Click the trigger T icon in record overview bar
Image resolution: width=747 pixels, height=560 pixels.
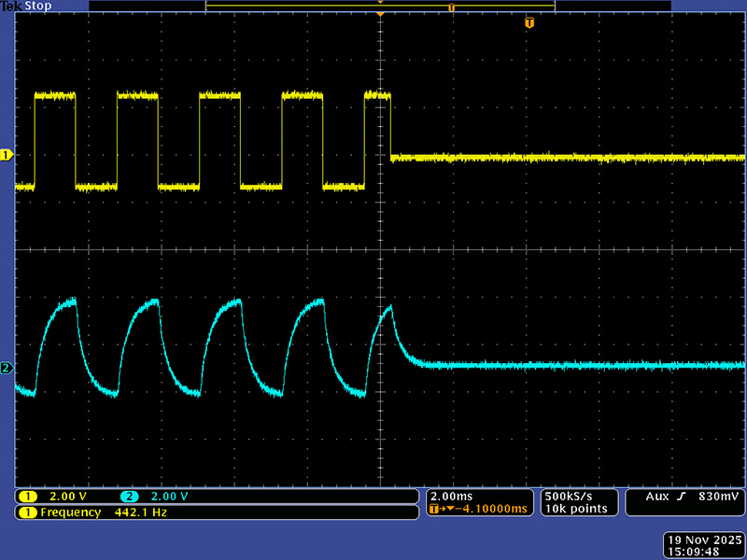coord(451,7)
